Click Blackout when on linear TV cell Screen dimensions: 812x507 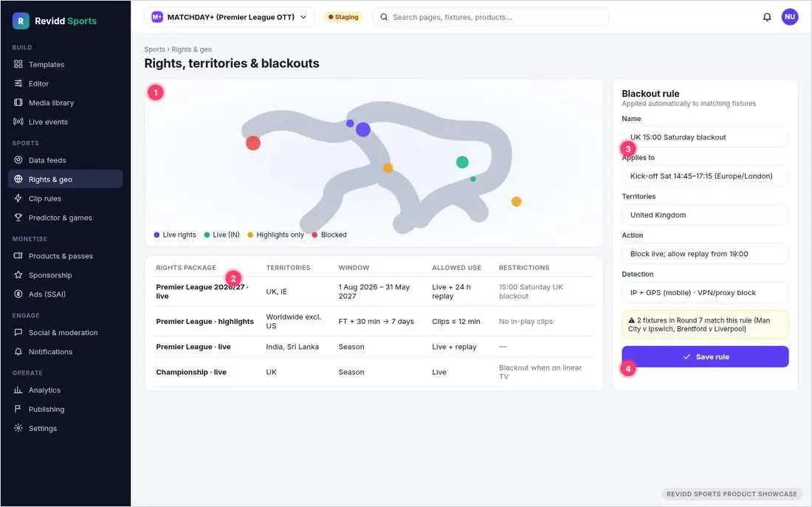pyautogui.click(x=540, y=372)
